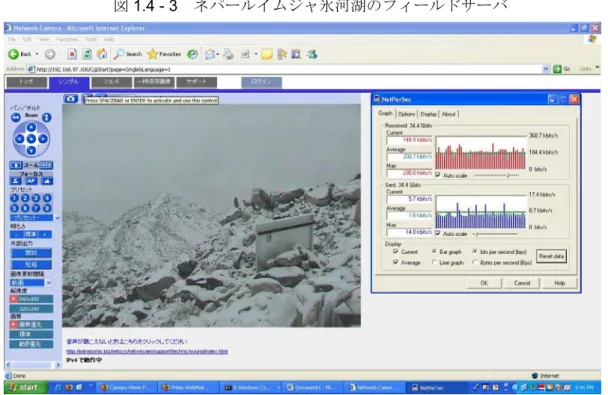This screenshot has width=608, height=395.
Task: Select camera preset number 4
Action: 47,198
